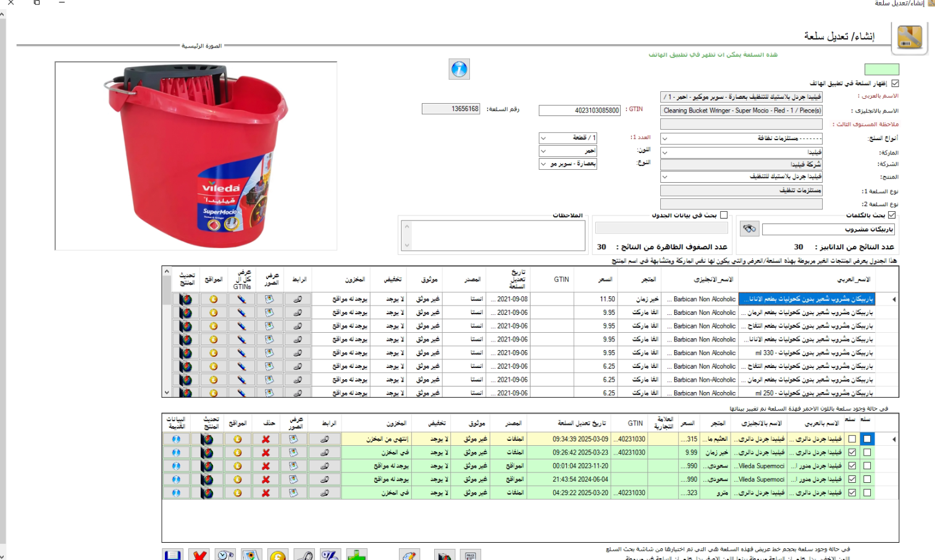This screenshot has width=935, height=560.
Task: Click the blue info icon near product image
Action: point(459,69)
